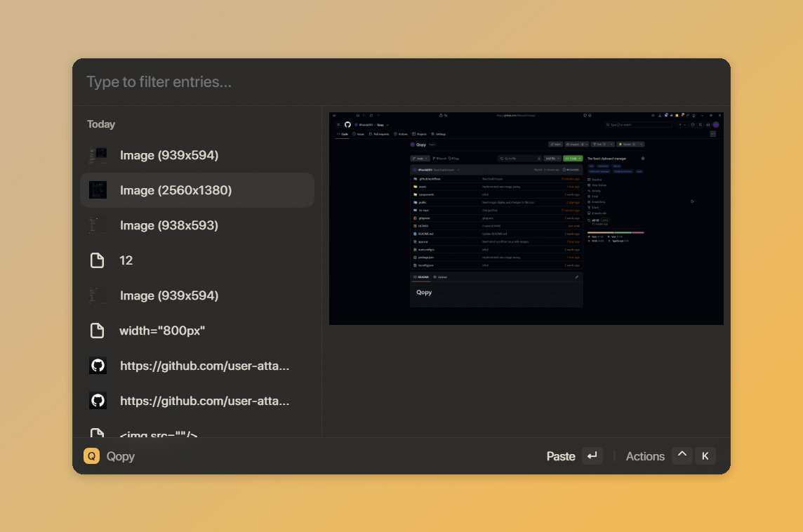The image size is (803, 532).
Task: Click the Enter key icon beside Paste
Action: point(592,455)
